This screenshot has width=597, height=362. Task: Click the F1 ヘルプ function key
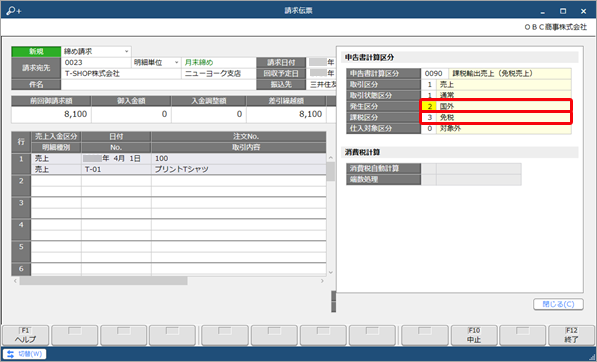[x=26, y=335]
